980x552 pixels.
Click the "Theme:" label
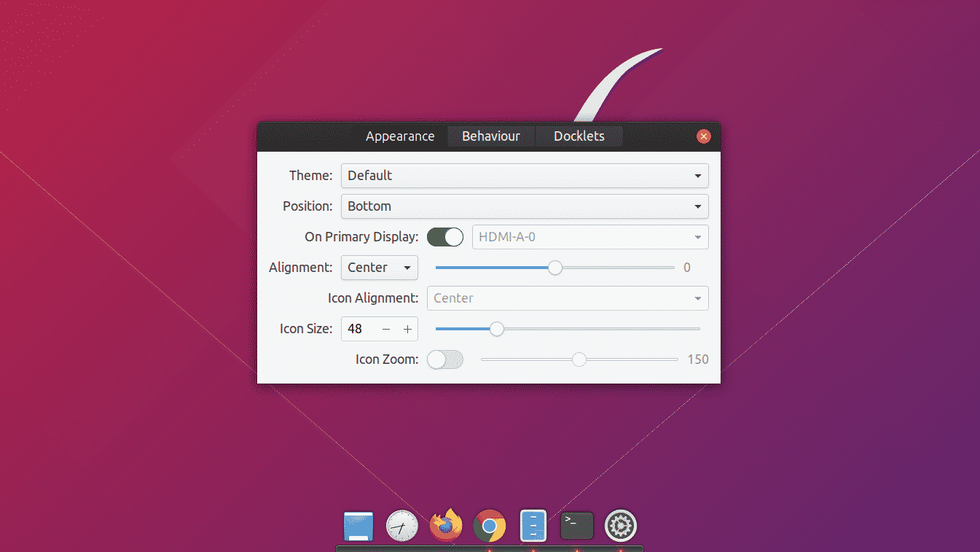point(311,176)
